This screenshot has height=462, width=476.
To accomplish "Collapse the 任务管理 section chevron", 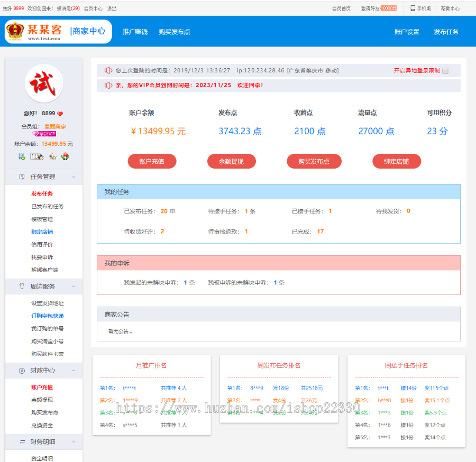I will [x=74, y=177].
